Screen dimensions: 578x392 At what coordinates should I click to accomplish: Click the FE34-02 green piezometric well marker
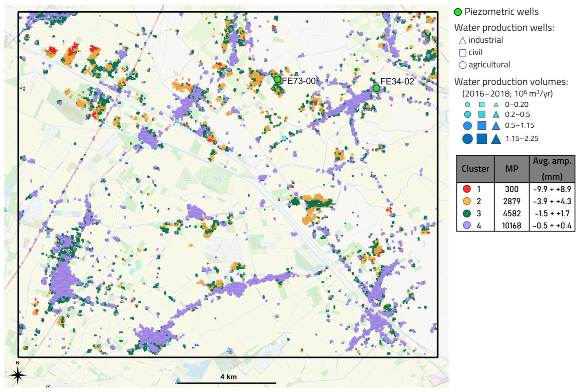376,88
